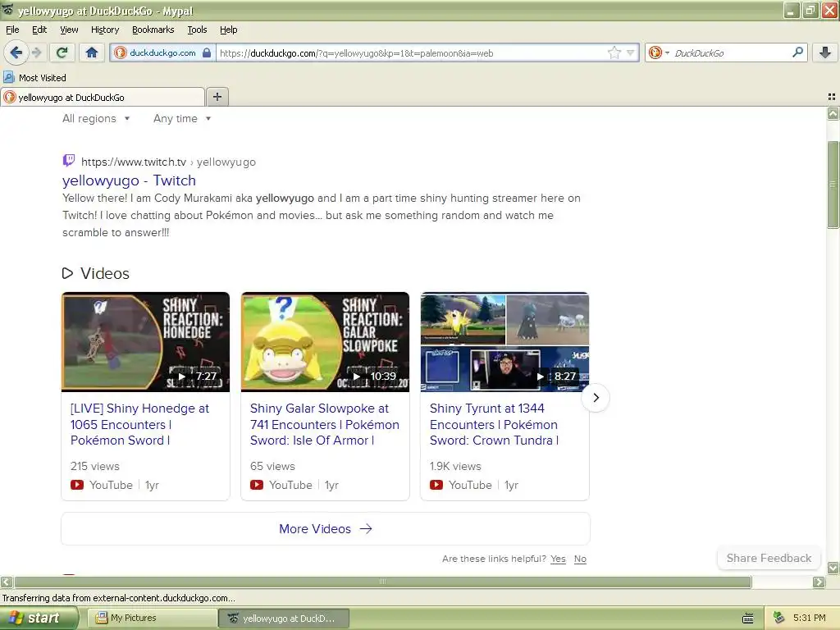The image size is (840, 630).
Task: Answer Yes to links helpful question
Action: [x=558, y=559]
